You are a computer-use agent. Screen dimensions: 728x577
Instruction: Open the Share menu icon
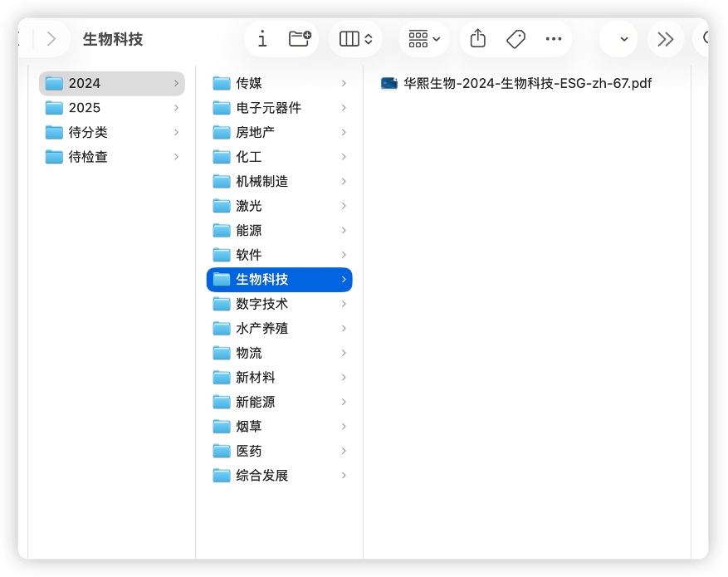pyautogui.click(x=477, y=39)
